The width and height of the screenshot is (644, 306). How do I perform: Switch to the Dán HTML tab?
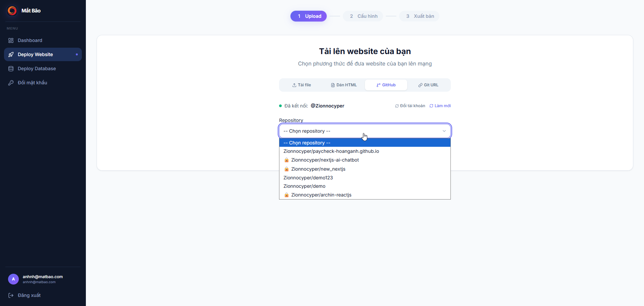[344, 85]
